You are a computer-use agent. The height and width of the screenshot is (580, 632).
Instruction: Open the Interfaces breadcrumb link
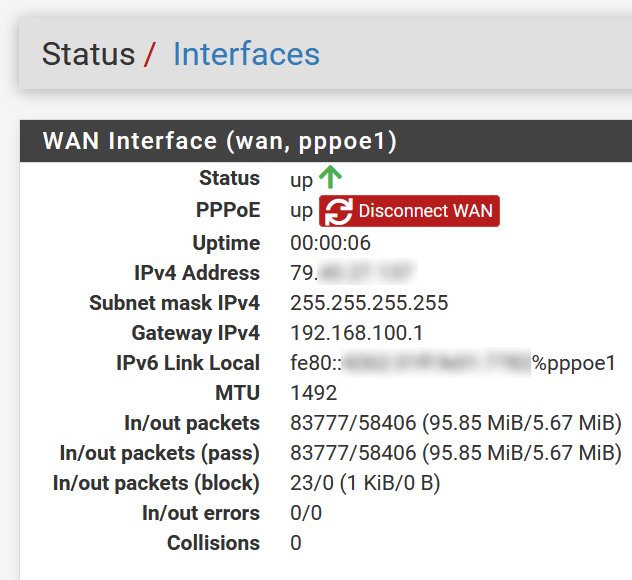[246, 54]
